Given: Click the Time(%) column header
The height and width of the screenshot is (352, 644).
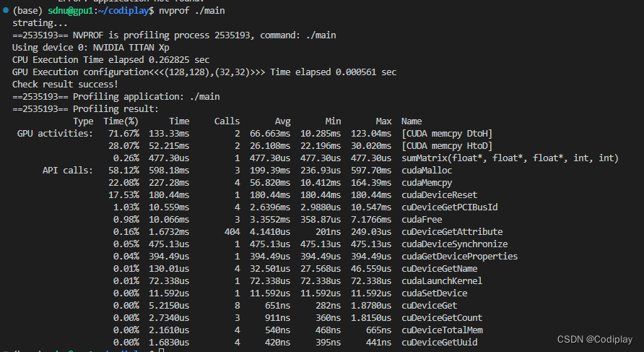Looking at the screenshot, I should [121, 121].
